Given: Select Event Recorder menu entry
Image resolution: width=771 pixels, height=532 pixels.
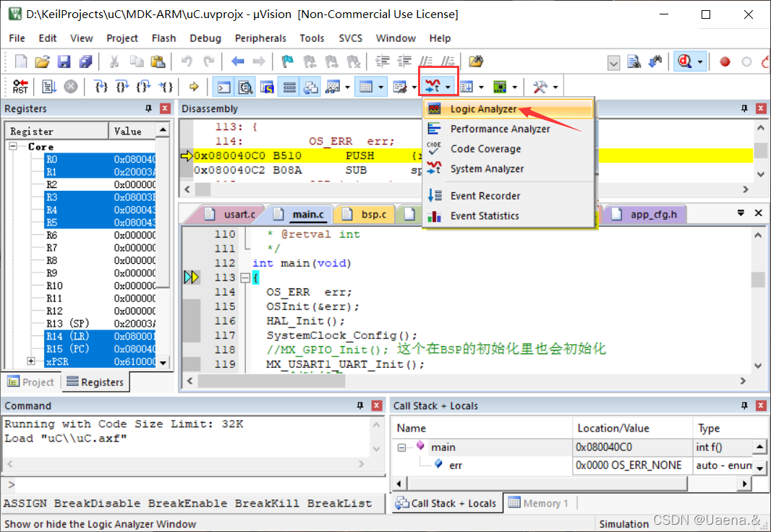Looking at the screenshot, I should 508,196.
